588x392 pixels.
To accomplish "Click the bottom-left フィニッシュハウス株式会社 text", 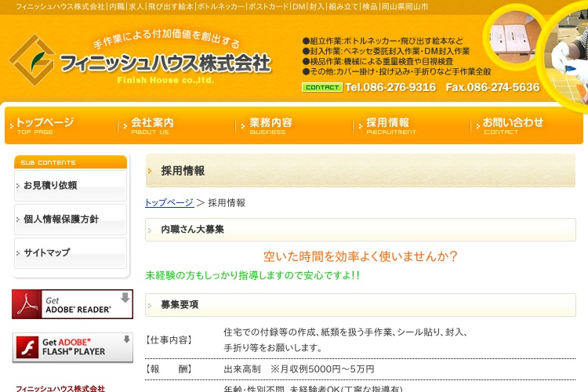I will coord(60,387).
